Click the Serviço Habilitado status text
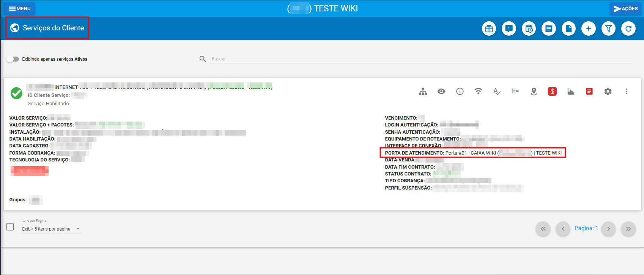644x275 pixels. 48,104
